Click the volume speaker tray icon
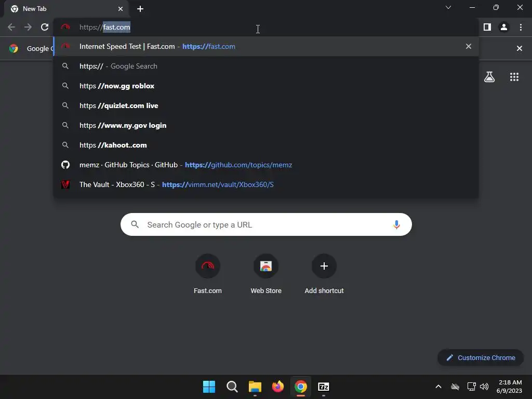Viewport: 532px width, 399px height. 484,387
